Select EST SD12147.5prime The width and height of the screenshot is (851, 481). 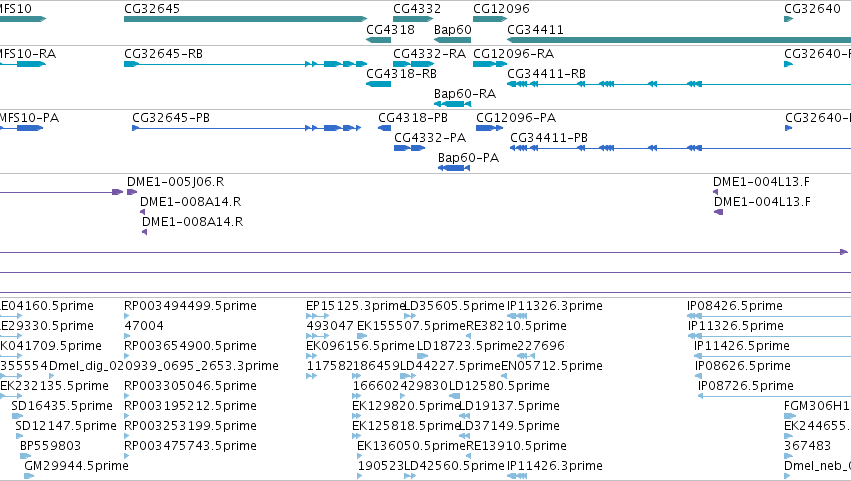tap(66, 426)
